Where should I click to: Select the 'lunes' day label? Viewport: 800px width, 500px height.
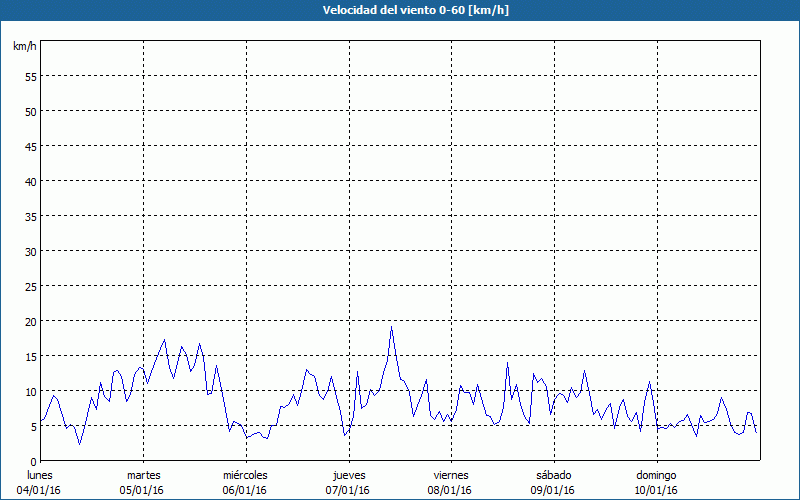pos(39,475)
